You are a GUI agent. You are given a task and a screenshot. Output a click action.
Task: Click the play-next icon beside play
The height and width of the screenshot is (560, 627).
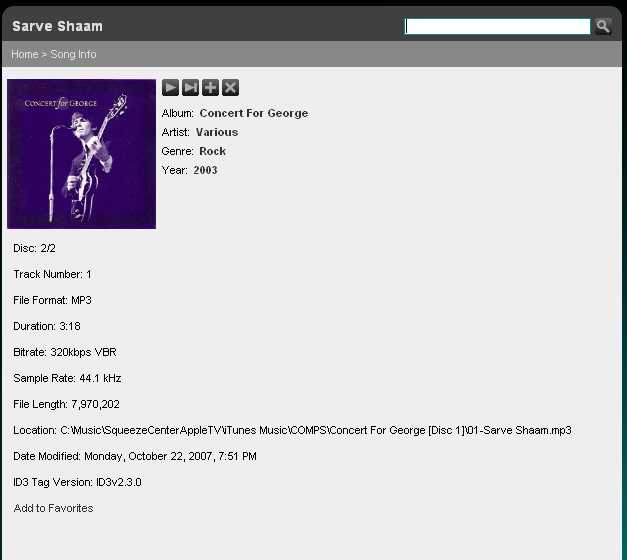pyautogui.click(x=190, y=88)
